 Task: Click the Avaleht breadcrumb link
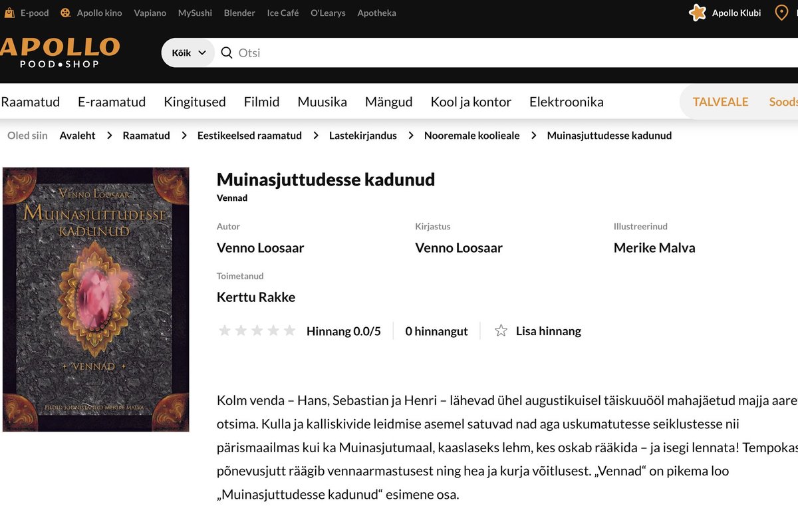click(x=77, y=135)
